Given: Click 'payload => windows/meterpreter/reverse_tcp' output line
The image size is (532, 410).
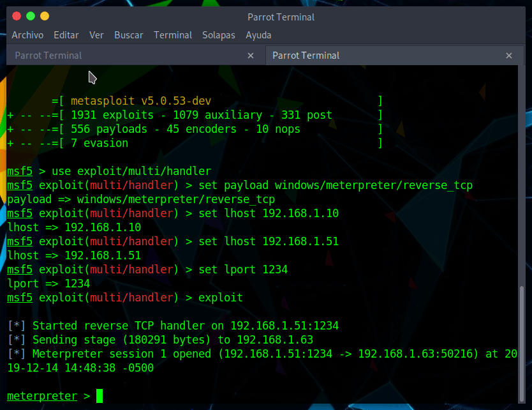Looking at the screenshot, I should coord(141,199).
